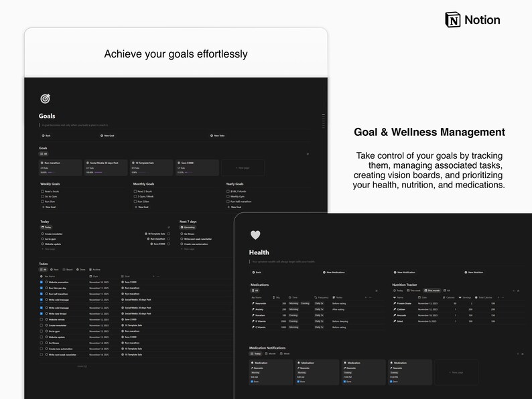
Task: Click the New Todo plus icon button
Action: point(211,136)
